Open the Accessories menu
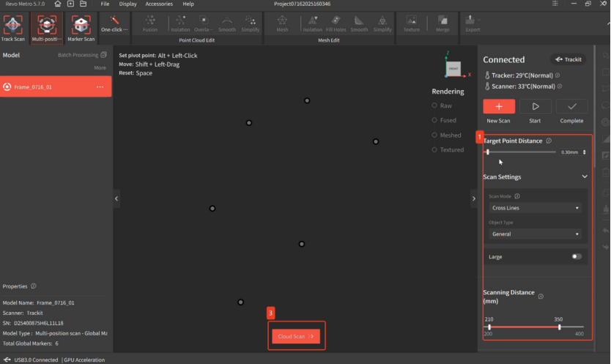This screenshot has width=611, height=364. (159, 4)
